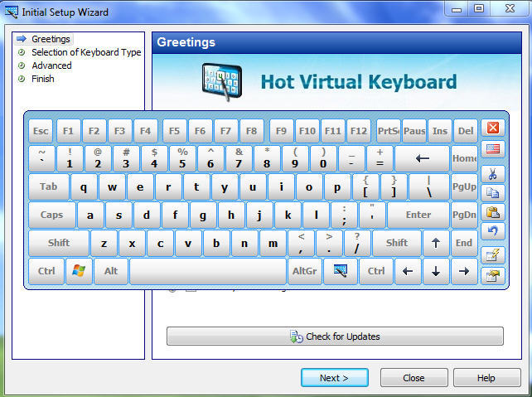The image size is (532, 397).
Task: Click the backslash pipe key
Action: (429, 186)
